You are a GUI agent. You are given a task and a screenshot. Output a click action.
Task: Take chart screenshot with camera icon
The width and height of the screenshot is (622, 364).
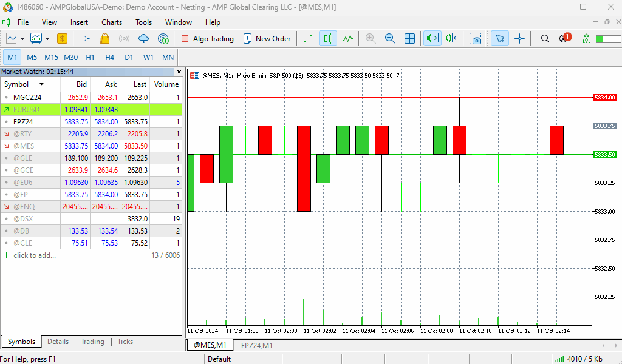point(476,38)
